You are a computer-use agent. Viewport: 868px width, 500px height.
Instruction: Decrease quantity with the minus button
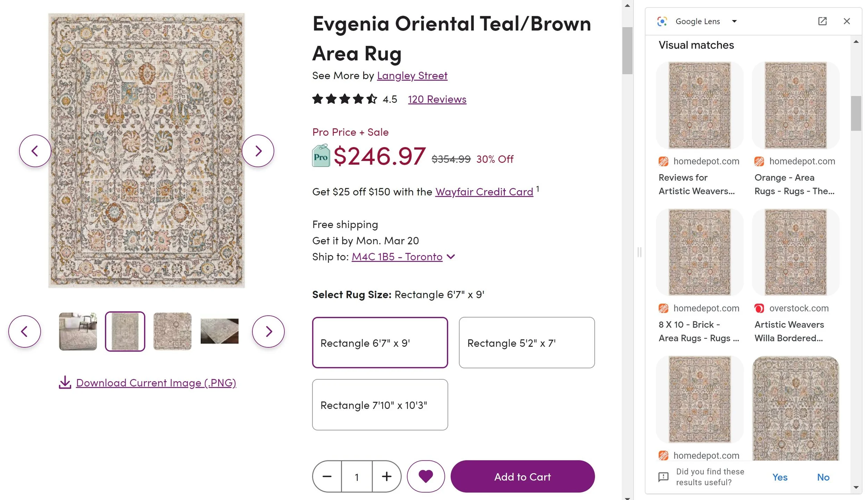pos(327,476)
